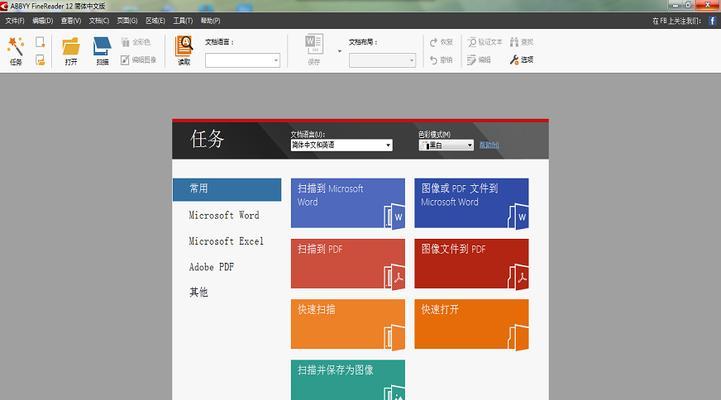Select the Adobe PDF task category

(212, 267)
